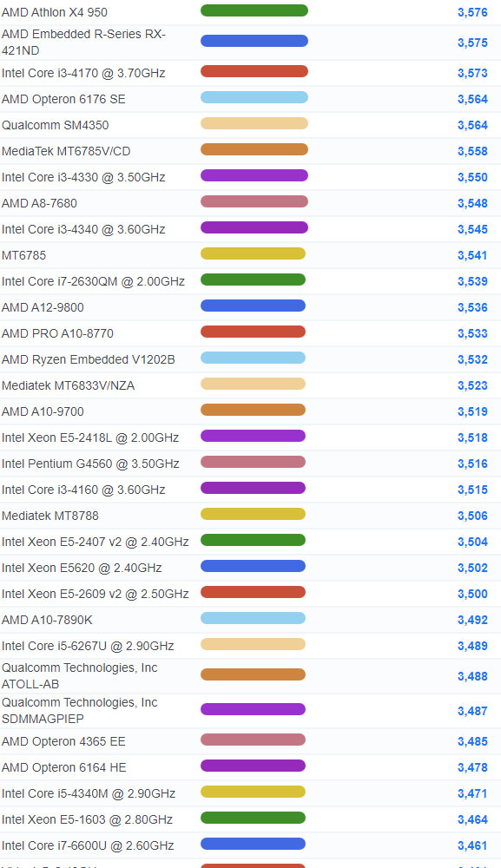This screenshot has width=501, height=868.
Task: Click the score 3,576
Action: pos(472,12)
